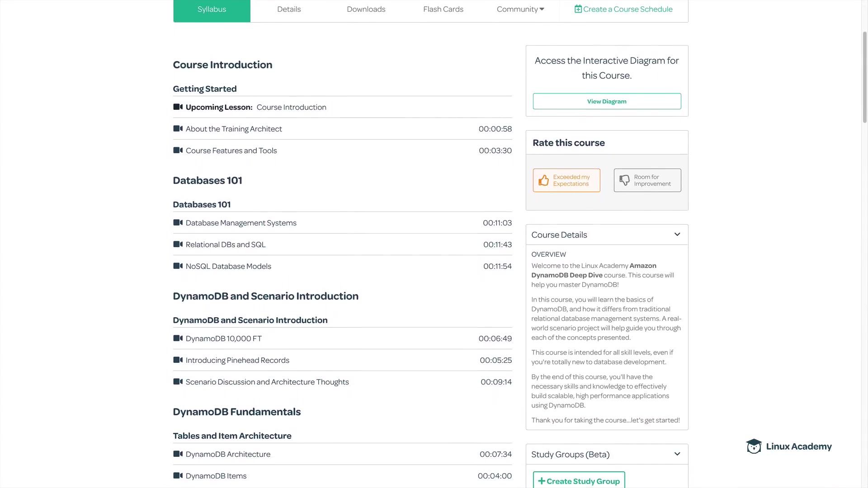Collapse the Course Details panel chevron
Viewport: 868px width, 488px height.
pyautogui.click(x=677, y=235)
